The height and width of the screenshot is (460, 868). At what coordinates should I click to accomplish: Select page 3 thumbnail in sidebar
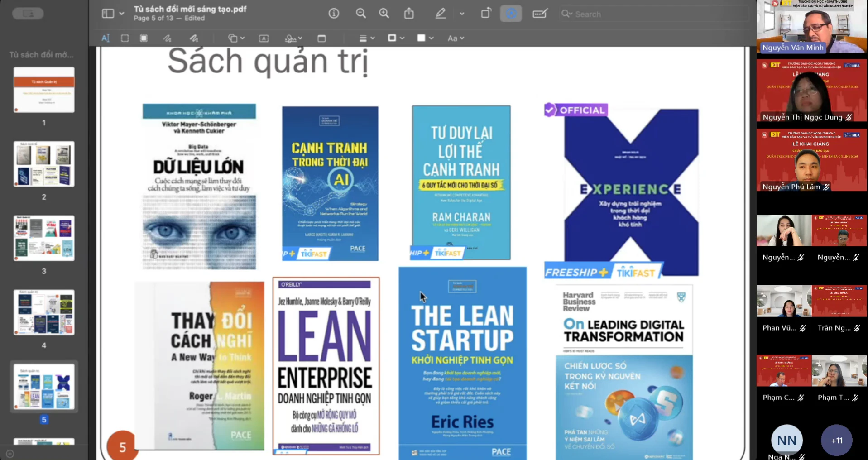44,238
